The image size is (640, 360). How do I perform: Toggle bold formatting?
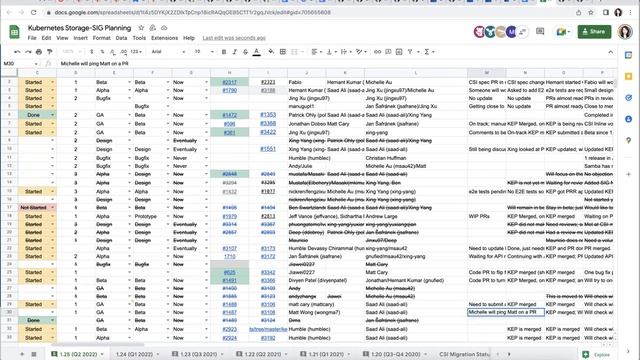(224, 52)
